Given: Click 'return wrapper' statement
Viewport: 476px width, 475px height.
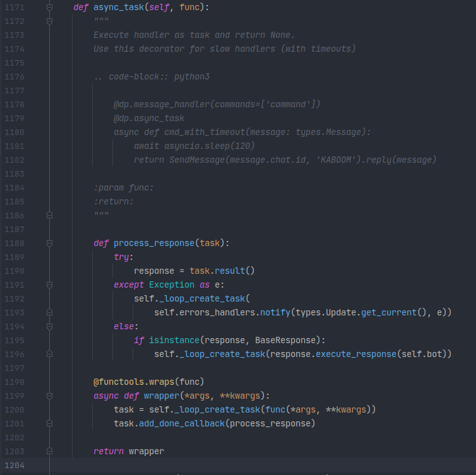Looking at the screenshot, I should [x=129, y=451].
